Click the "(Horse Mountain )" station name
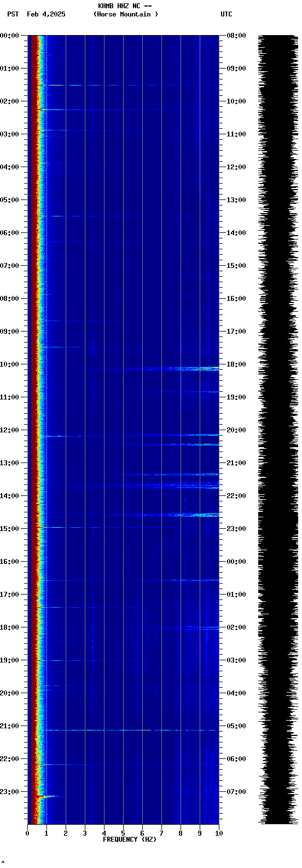The height and width of the screenshot is (868, 302). (x=126, y=14)
